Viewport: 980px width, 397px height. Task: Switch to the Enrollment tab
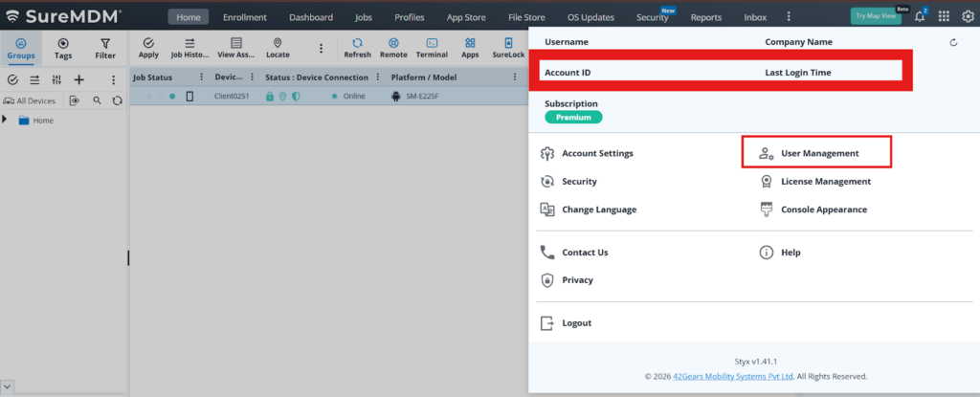pos(244,17)
